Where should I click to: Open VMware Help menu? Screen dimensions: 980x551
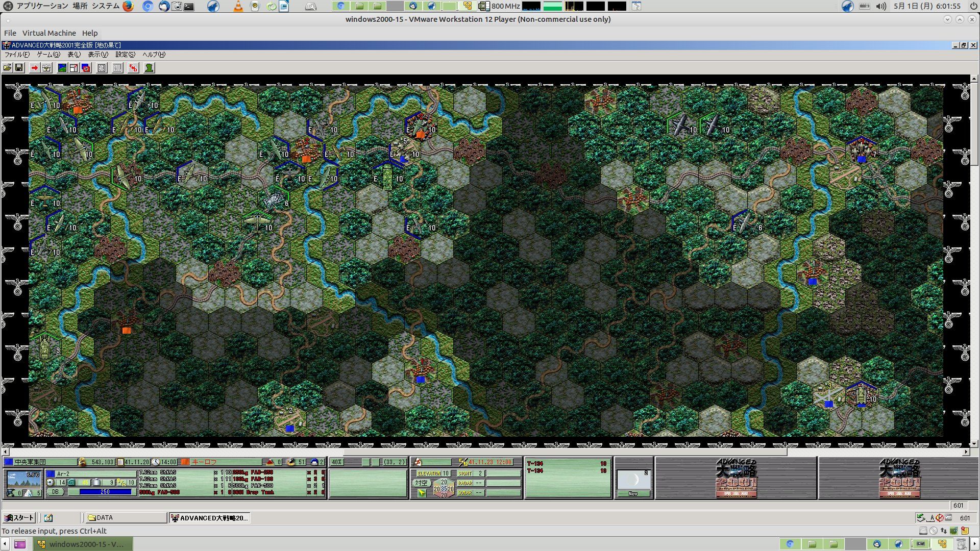point(90,33)
